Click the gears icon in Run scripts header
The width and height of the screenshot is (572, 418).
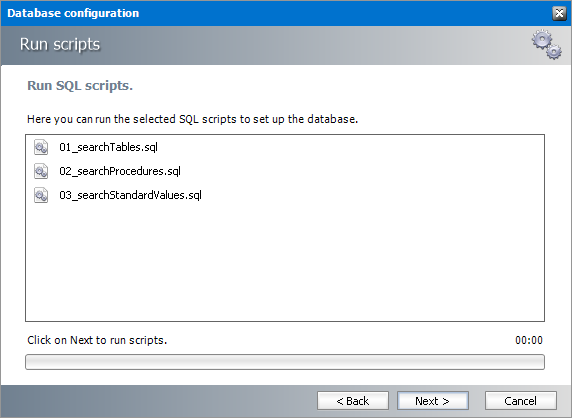[x=546, y=45]
